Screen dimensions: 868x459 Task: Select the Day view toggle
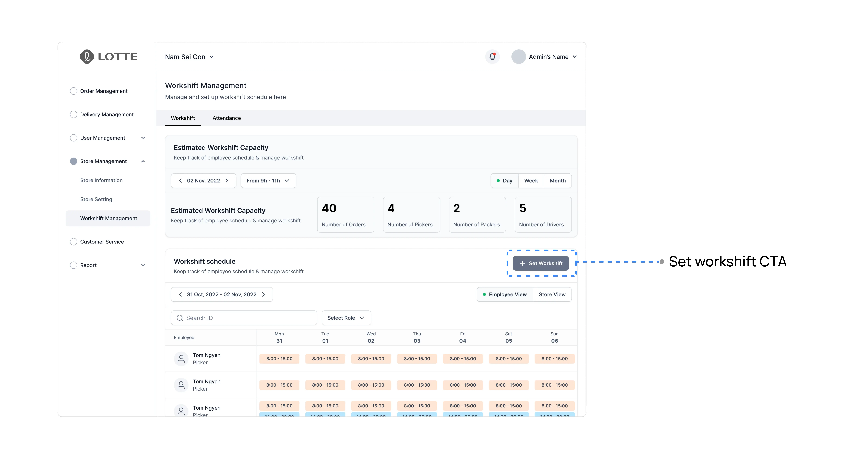click(x=504, y=181)
